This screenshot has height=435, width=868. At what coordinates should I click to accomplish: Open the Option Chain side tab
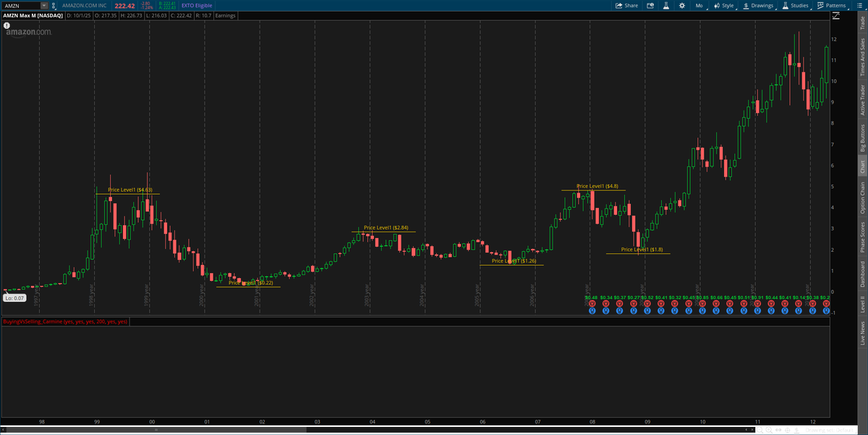click(861, 198)
